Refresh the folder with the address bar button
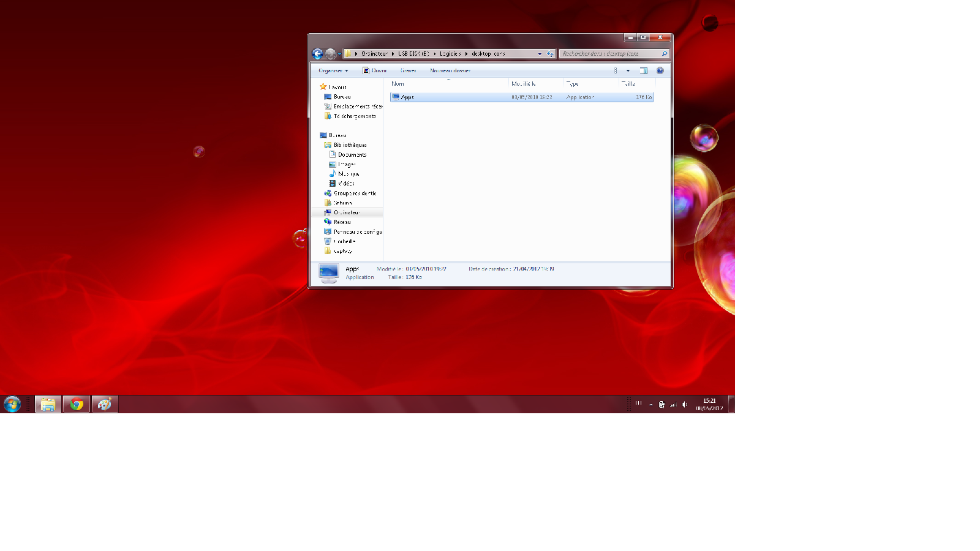 pos(550,54)
